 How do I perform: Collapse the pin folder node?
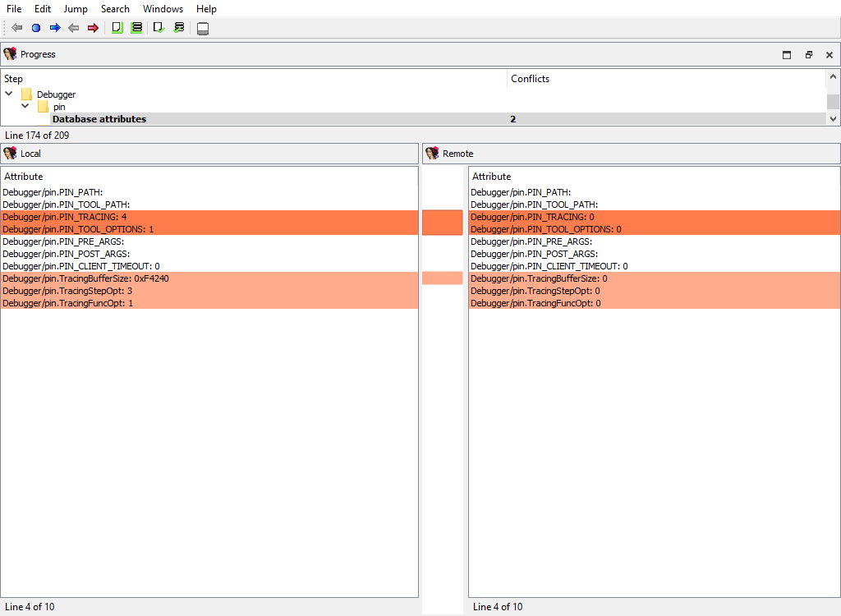pos(25,106)
